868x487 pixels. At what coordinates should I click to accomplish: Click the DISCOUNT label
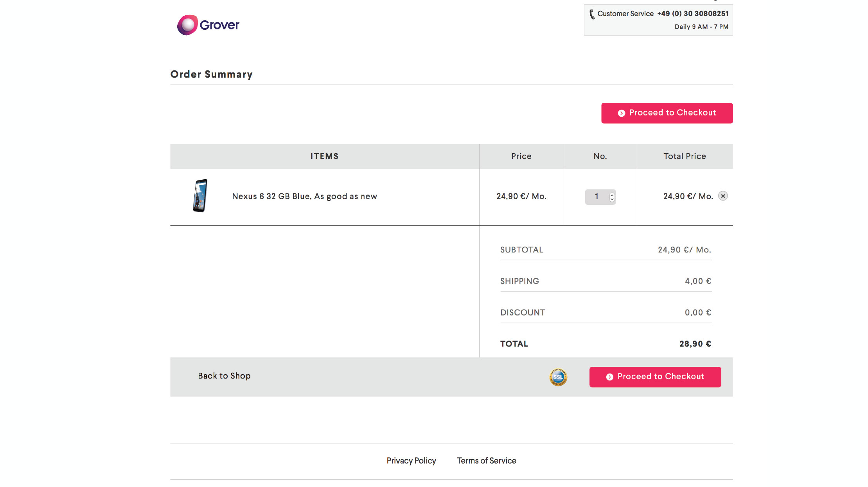(523, 312)
